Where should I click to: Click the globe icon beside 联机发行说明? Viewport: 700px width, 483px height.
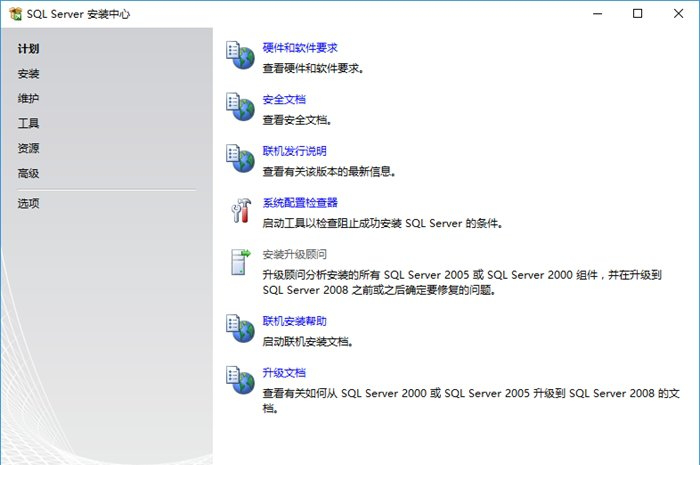pos(240,158)
